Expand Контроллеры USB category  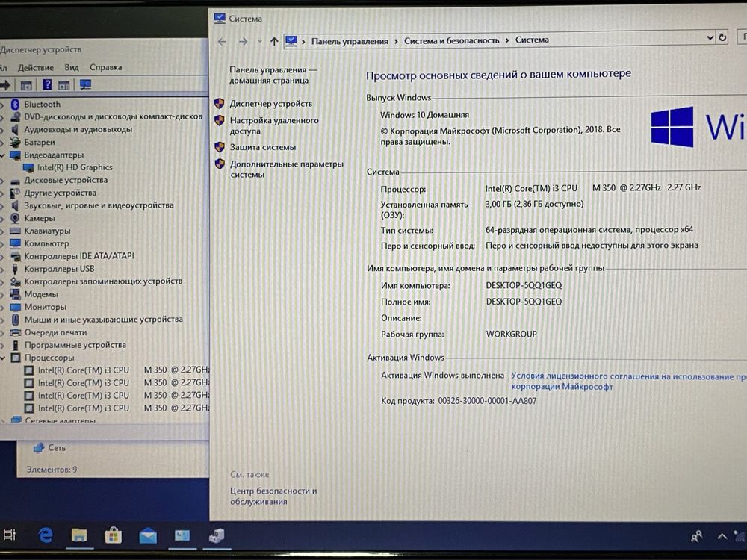[2, 269]
